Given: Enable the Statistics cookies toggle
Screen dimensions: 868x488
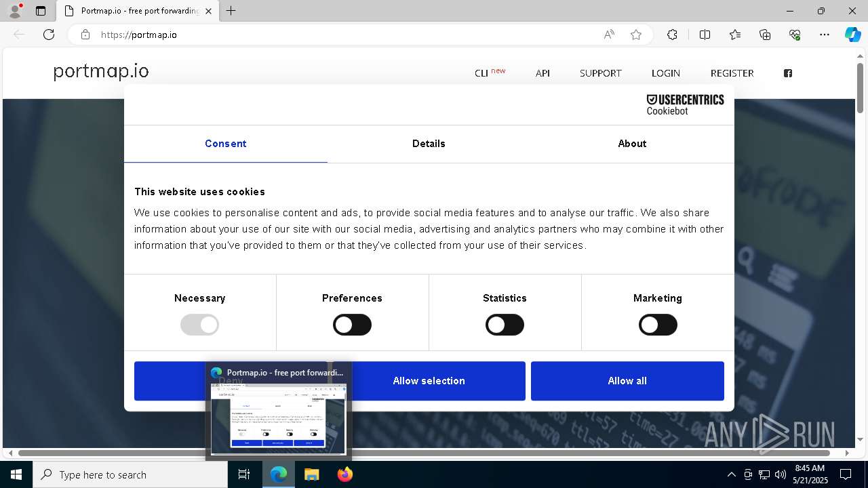Looking at the screenshot, I should point(505,325).
